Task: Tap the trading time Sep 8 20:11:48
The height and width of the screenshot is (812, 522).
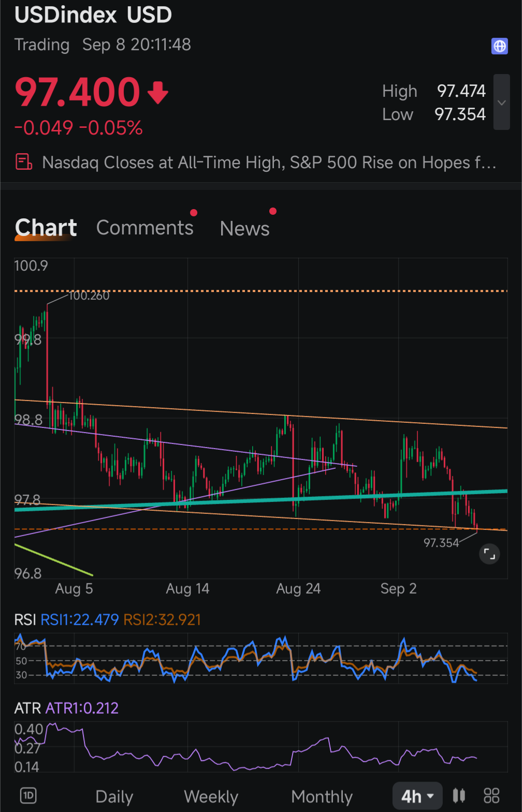Action: (x=137, y=45)
